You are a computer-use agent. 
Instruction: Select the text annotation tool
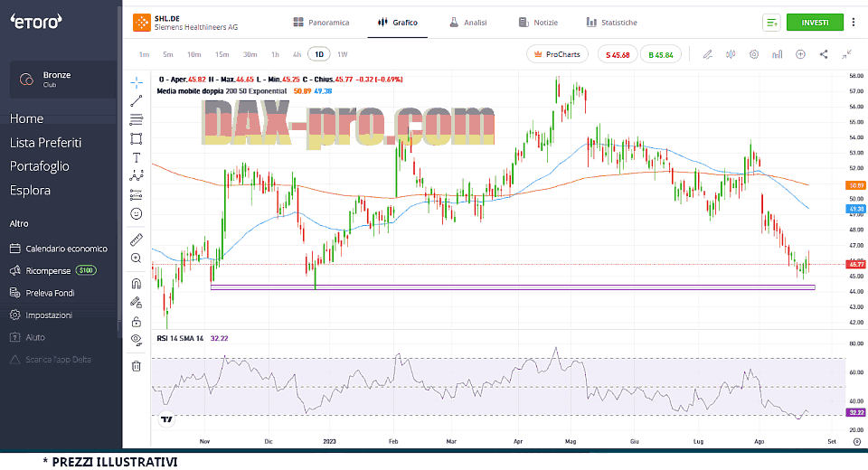pos(137,158)
